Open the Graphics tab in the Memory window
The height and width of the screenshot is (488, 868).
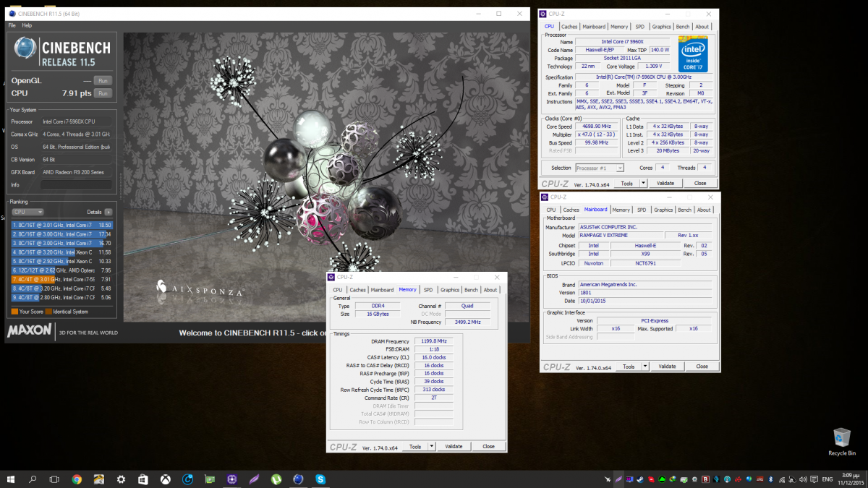tap(450, 290)
